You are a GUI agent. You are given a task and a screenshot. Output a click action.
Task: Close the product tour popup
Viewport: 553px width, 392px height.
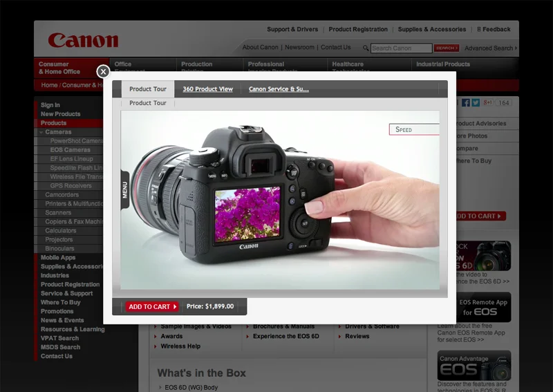[x=103, y=72]
